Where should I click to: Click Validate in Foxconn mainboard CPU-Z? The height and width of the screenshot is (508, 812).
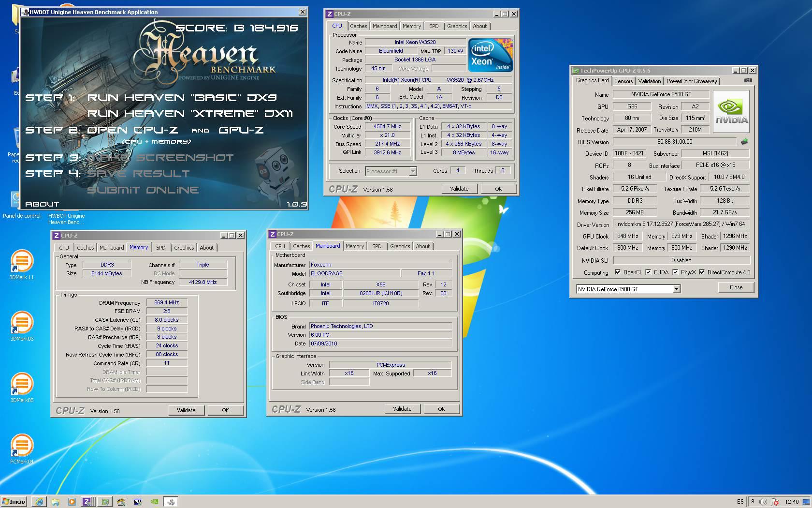(x=402, y=409)
